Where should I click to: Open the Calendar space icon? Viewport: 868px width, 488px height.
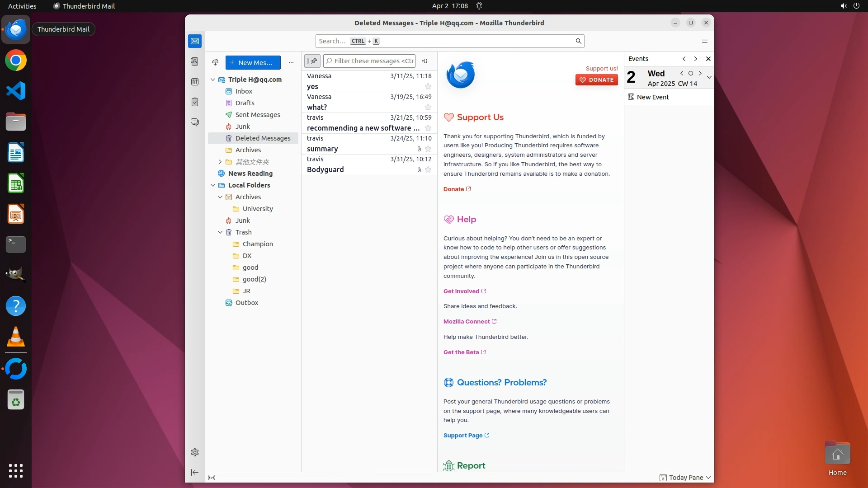pyautogui.click(x=195, y=82)
